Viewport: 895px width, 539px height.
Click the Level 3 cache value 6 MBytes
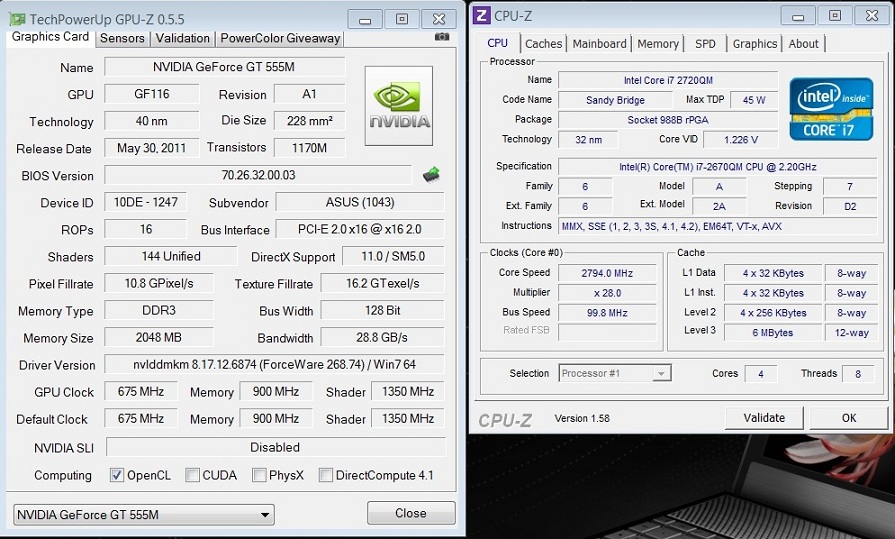pos(773,333)
